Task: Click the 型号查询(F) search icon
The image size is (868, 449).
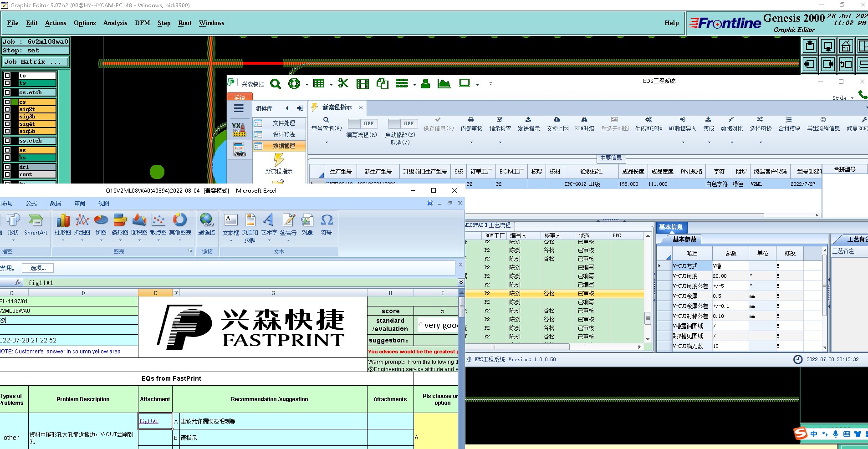Action: click(326, 120)
